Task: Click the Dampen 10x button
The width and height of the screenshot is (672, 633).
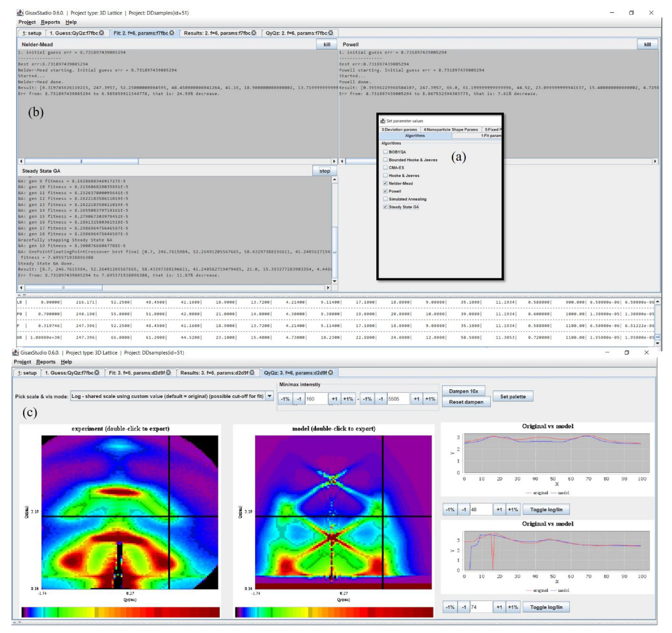Action: pos(463,391)
